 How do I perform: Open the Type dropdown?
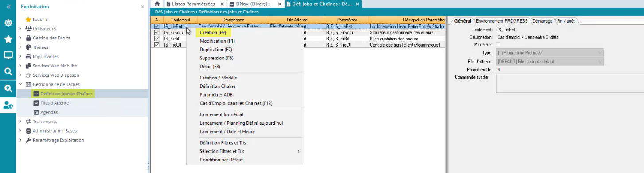click(550, 53)
